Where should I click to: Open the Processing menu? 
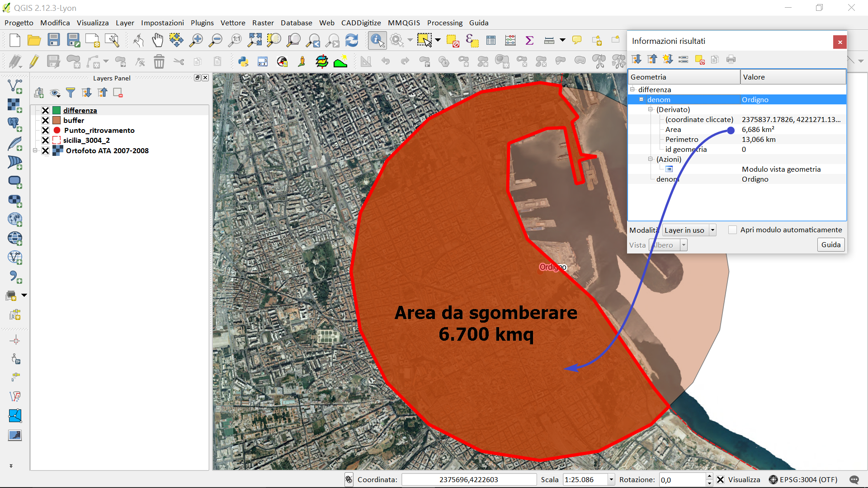click(444, 23)
